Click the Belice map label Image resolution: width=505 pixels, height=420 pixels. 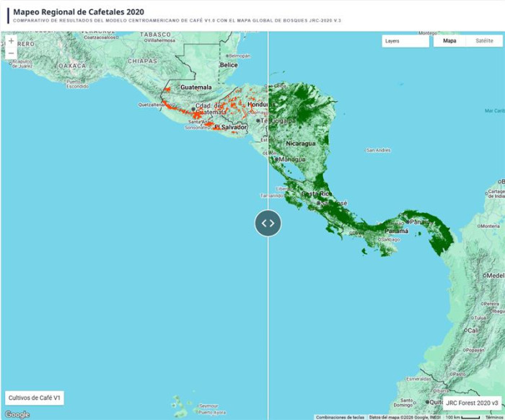click(228, 65)
